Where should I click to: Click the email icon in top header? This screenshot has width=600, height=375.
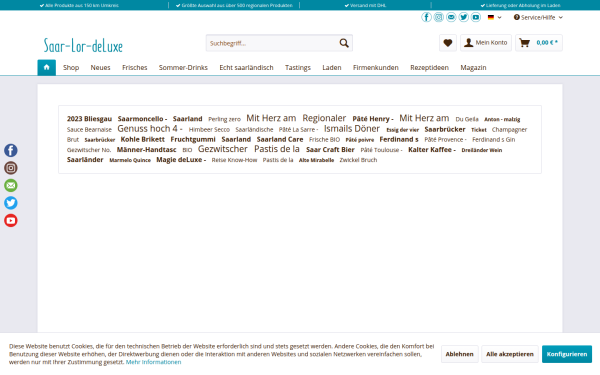(451, 17)
